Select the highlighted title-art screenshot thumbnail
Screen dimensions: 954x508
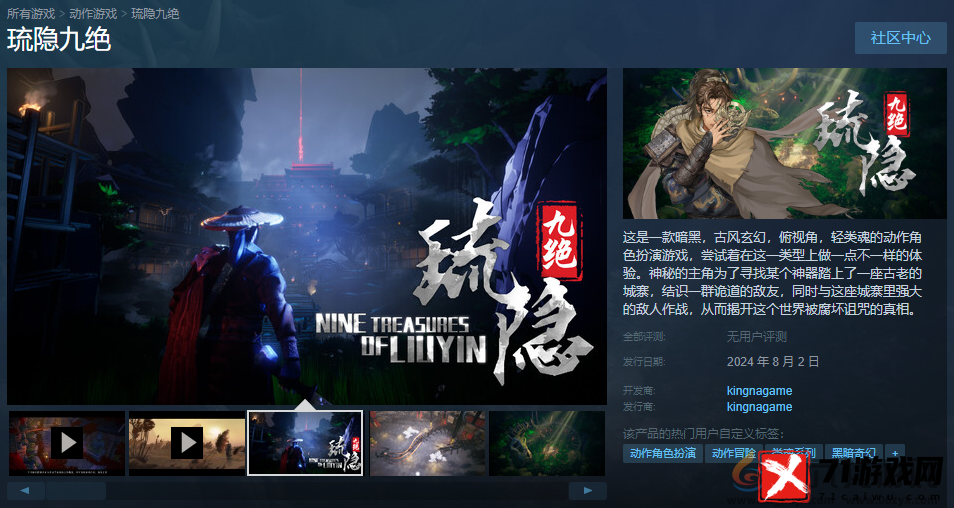pyautogui.click(x=305, y=443)
